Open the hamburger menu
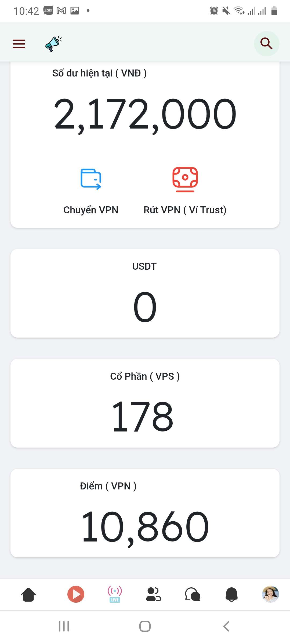 [x=19, y=44]
